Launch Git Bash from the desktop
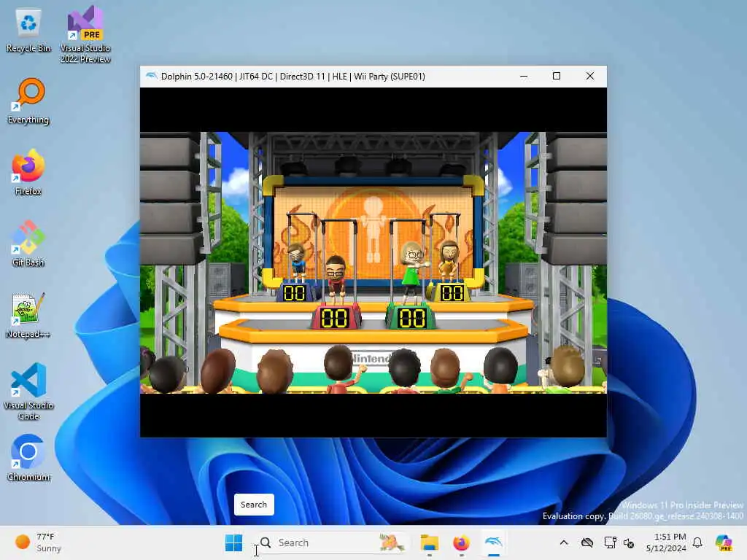This screenshot has width=747, height=560. pos(28,244)
